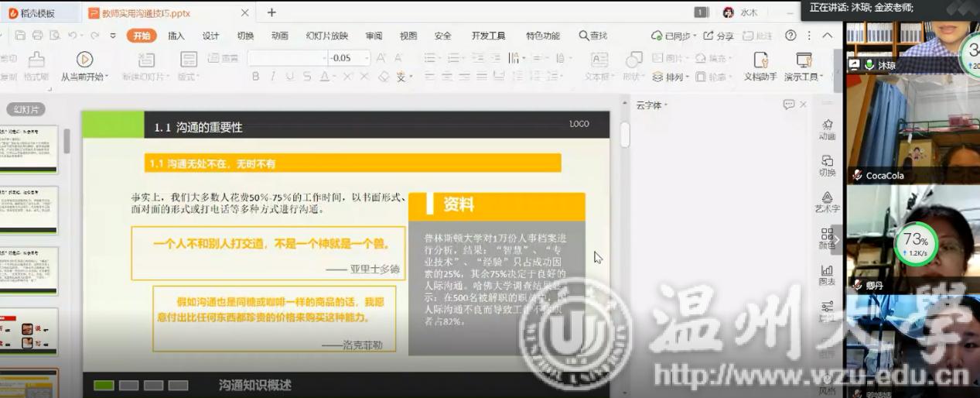Screen dimensions: 980x398
Task: Select the first slide thumbnail in panel
Action: pos(29,149)
